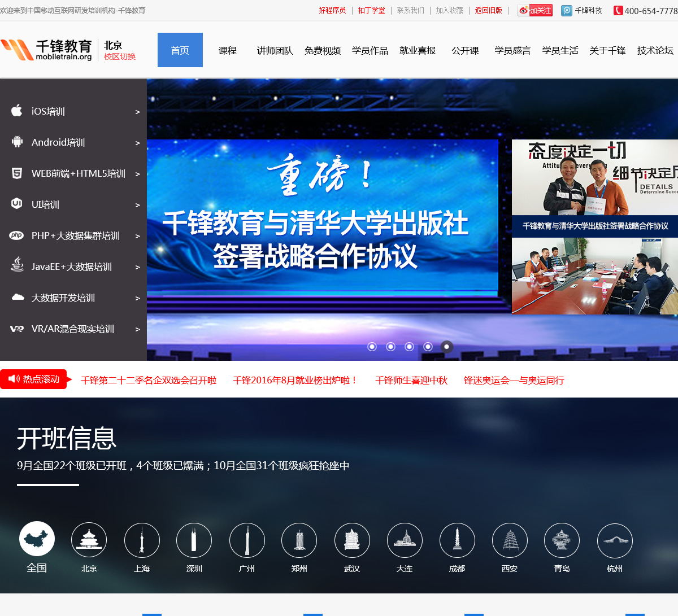Click the red phone icon

tap(618, 10)
